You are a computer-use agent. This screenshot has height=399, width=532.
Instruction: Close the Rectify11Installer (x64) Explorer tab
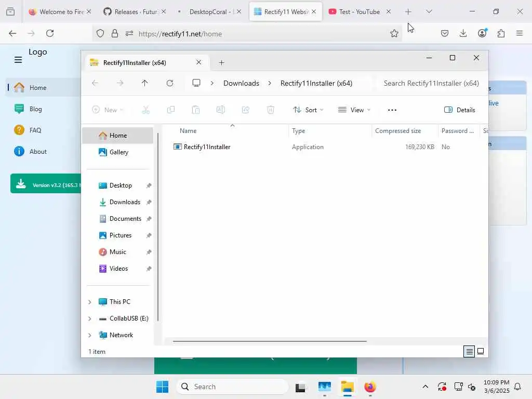click(x=199, y=62)
